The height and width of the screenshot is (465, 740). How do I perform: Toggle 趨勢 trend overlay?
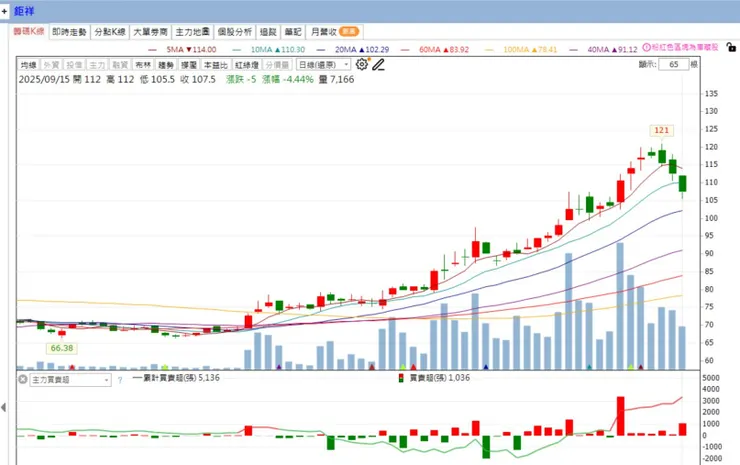point(166,65)
